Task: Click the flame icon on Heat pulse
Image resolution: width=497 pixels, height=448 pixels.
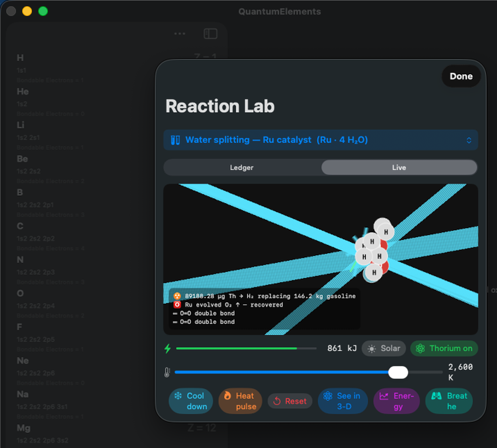Action: tap(227, 396)
